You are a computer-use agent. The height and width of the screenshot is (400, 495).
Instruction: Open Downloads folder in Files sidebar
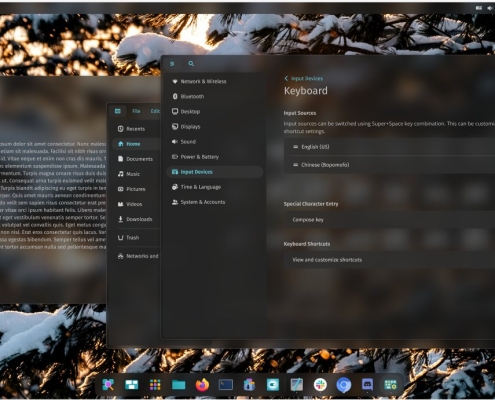point(136,219)
